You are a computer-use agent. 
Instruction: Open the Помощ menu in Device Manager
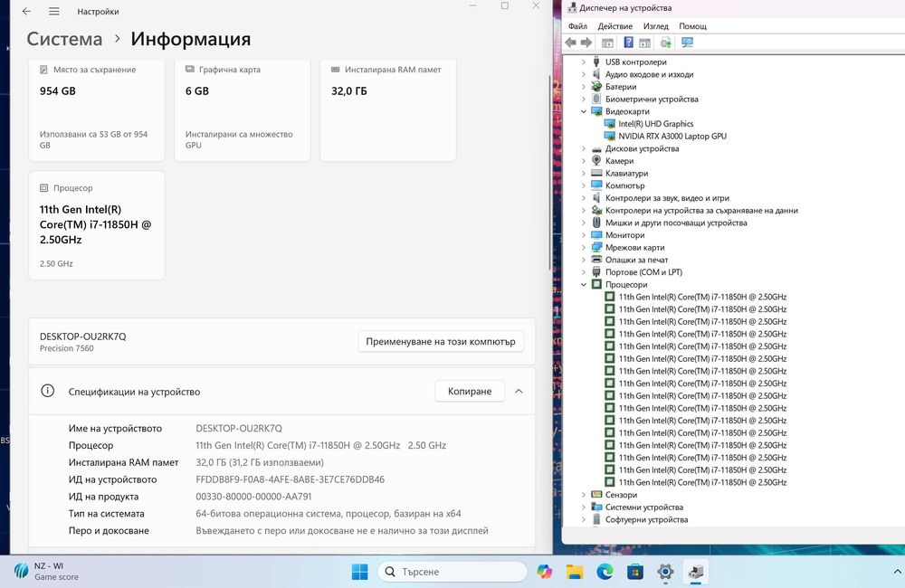coord(692,26)
